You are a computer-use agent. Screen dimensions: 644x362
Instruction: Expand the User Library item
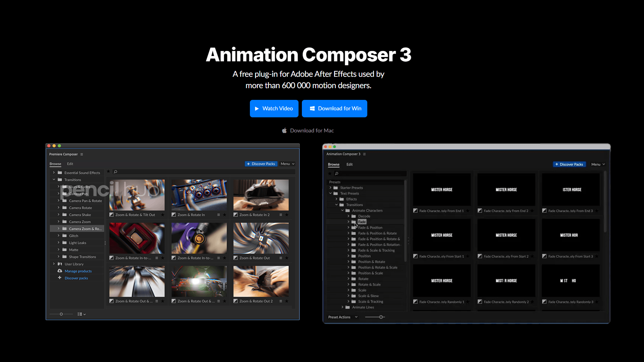[x=54, y=264]
